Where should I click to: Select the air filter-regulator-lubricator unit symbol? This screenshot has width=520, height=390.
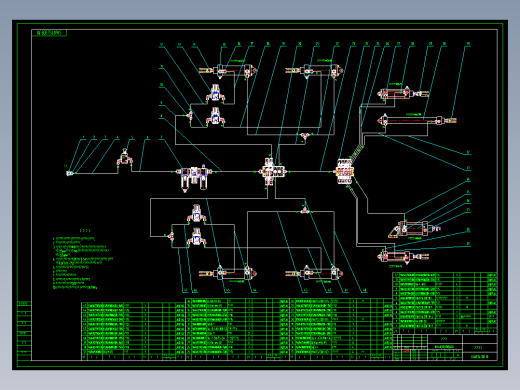tap(195, 178)
